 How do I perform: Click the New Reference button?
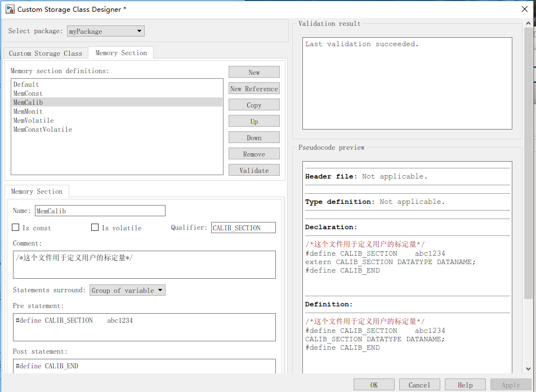click(x=254, y=88)
